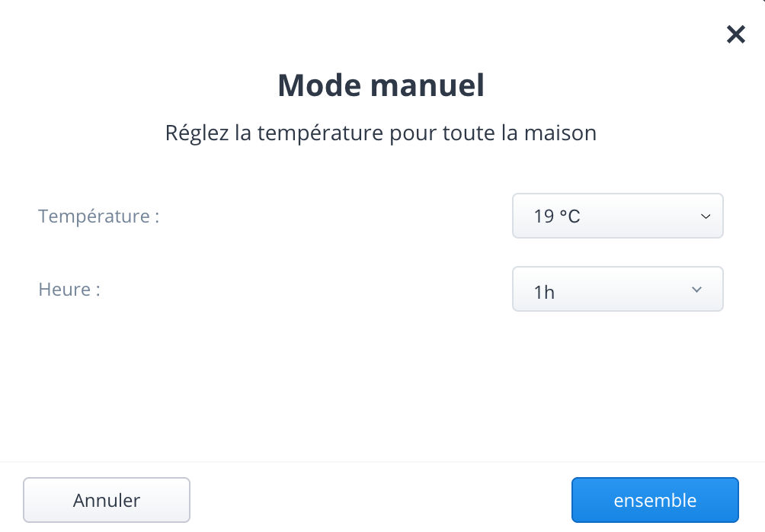Expand the Heure duration dropdown
Viewport: 765px width, 532px height.
tap(618, 289)
